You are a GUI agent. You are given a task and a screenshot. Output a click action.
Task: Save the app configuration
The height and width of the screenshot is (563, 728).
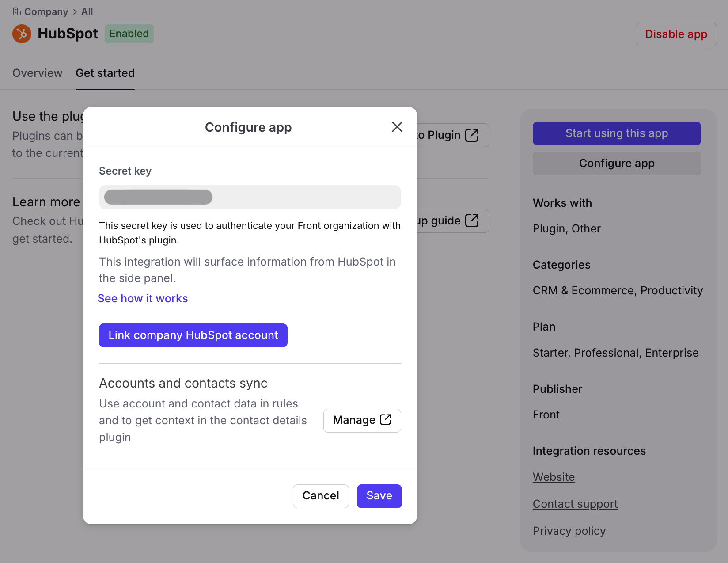click(379, 496)
